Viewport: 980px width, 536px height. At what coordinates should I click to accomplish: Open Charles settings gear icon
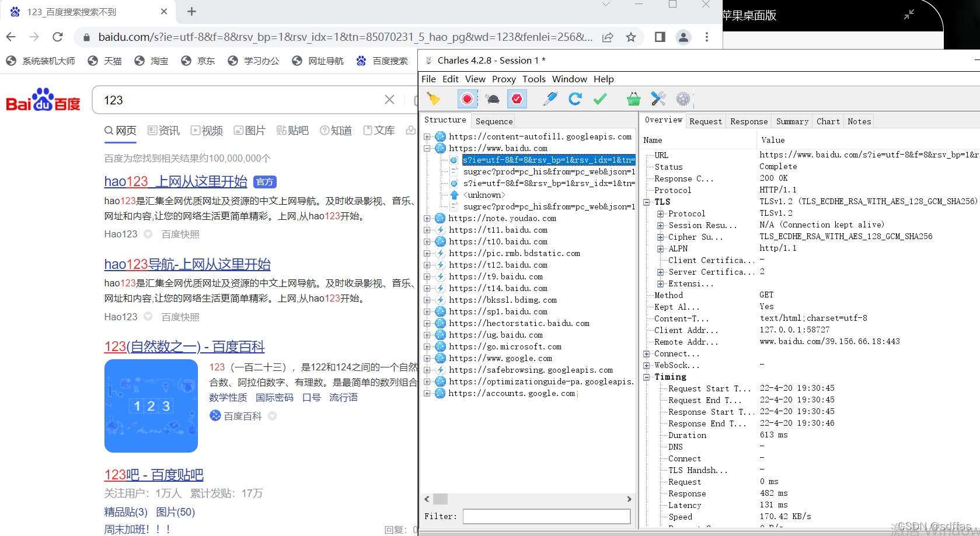click(x=683, y=99)
